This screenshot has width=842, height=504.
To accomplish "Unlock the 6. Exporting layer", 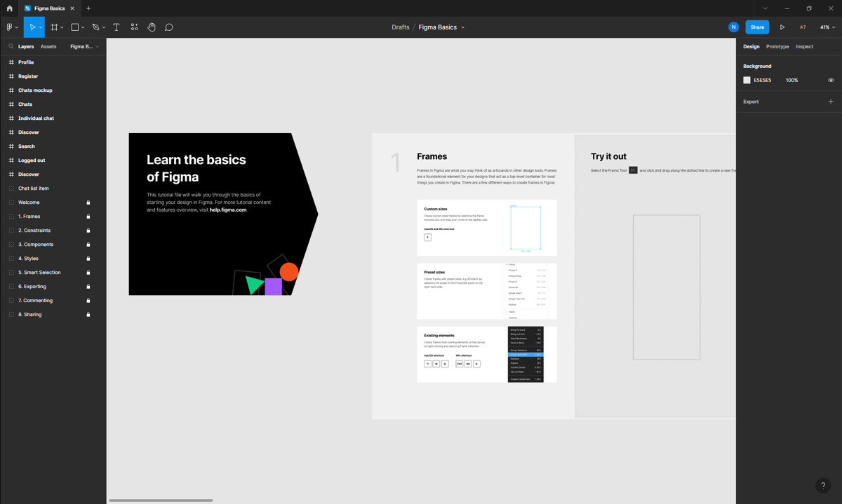I will [x=88, y=287].
